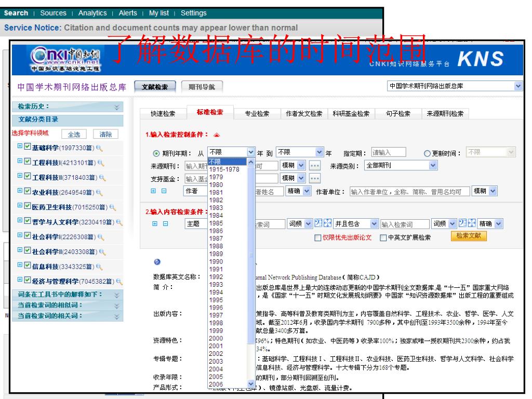Click the 文献检索 button

pyautogui.click(x=155, y=87)
